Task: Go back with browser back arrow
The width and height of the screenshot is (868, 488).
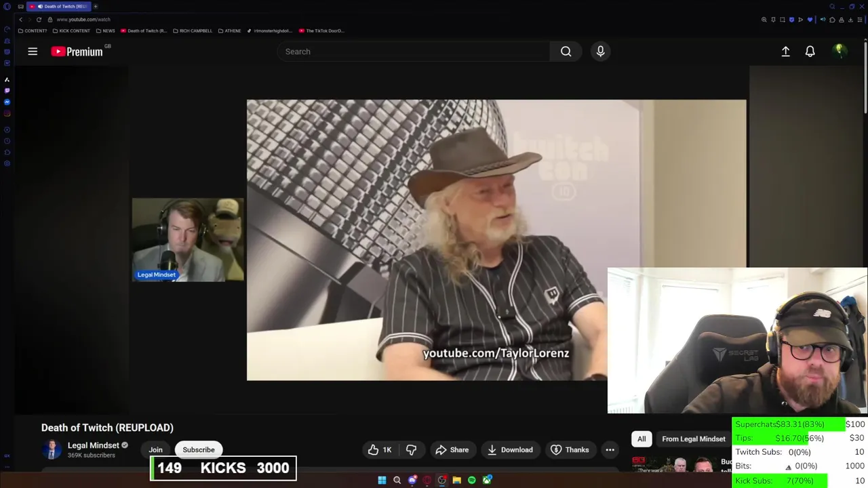Action: (x=20, y=20)
